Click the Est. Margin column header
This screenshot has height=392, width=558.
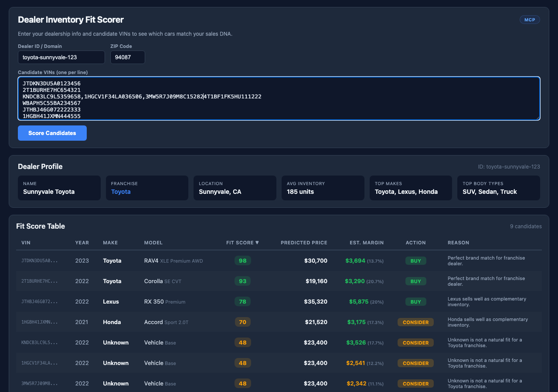(367, 243)
